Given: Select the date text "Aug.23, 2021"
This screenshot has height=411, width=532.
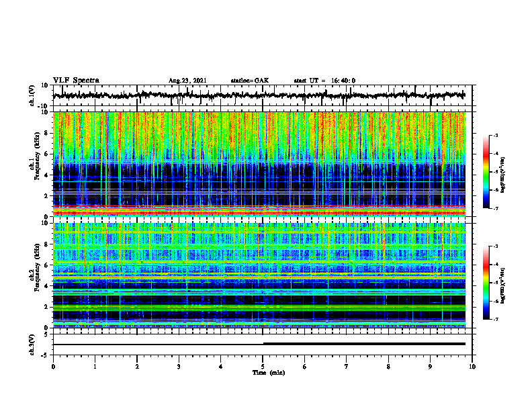Looking at the screenshot, I should point(187,81).
